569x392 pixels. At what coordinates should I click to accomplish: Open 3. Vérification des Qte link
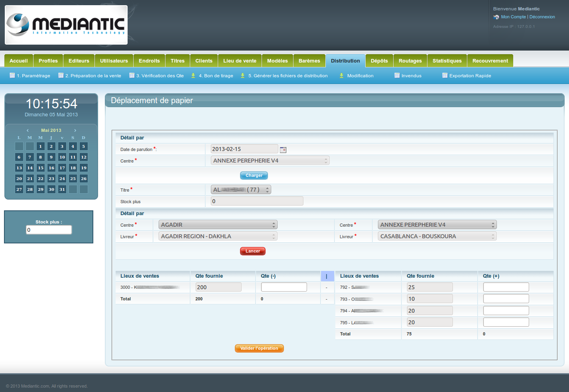pyautogui.click(x=160, y=76)
